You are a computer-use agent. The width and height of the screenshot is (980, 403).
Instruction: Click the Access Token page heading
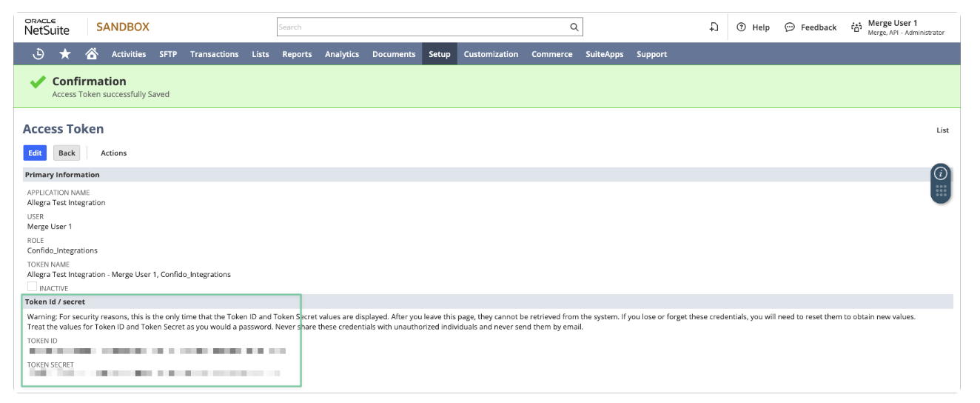coord(63,129)
